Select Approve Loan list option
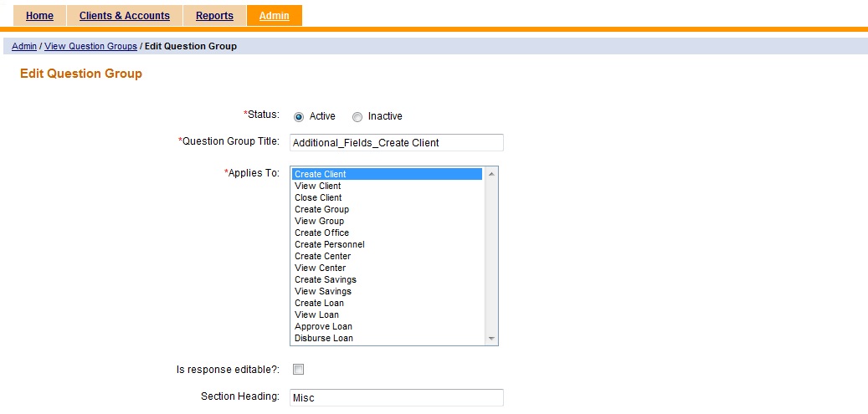Image resolution: width=868 pixels, height=414 pixels. click(x=323, y=326)
